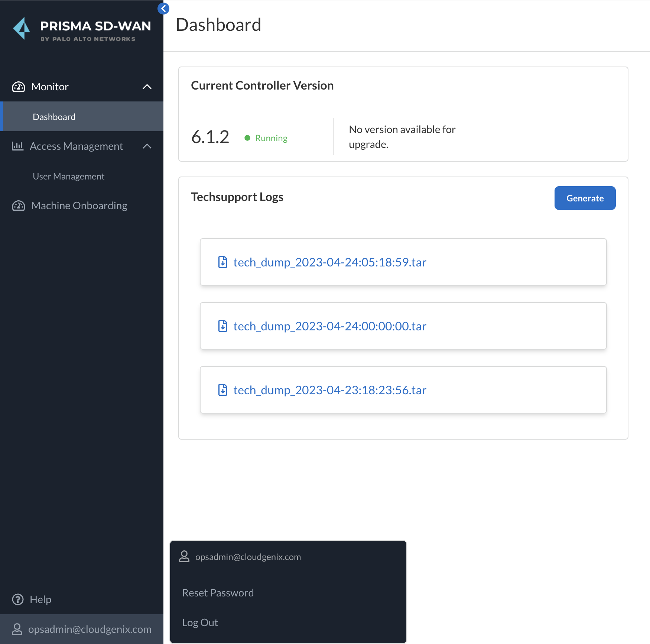Viewport: 650px width, 644px height.
Task: Click the user icon in the sidebar footer
Action: point(17,629)
